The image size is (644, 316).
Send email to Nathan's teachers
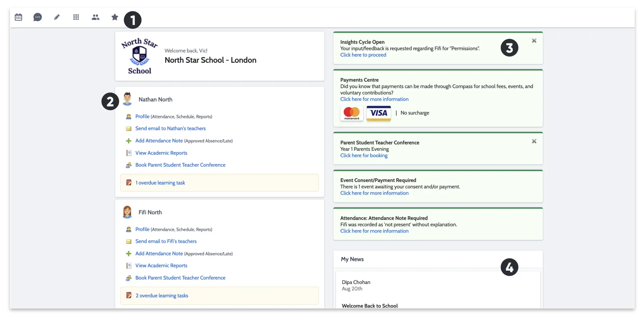point(170,128)
